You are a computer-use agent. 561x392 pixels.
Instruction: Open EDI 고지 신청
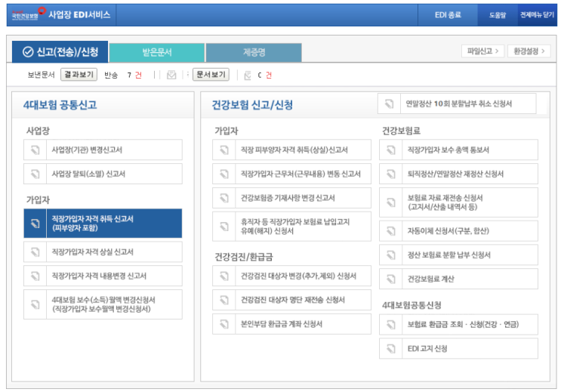click(458, 348)
